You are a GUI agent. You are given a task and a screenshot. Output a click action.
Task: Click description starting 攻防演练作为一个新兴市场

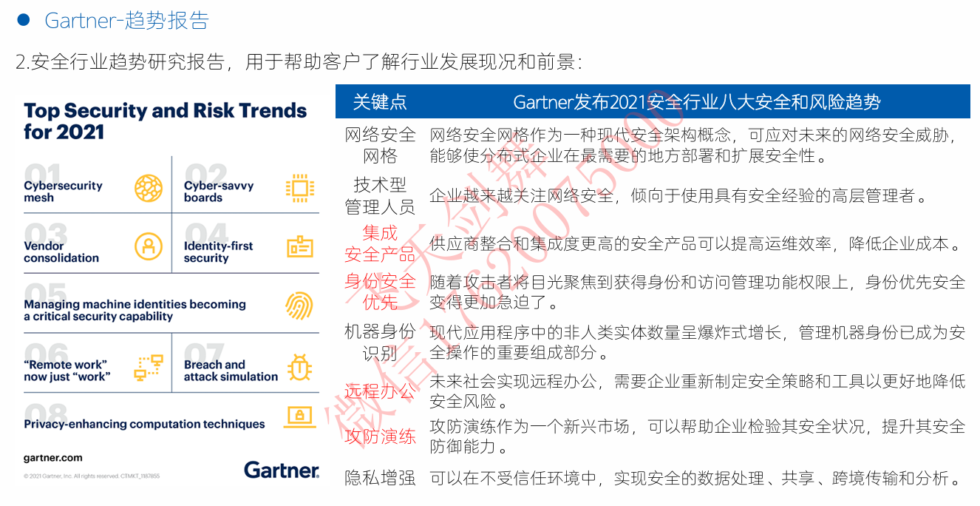[x=697, y=436]
